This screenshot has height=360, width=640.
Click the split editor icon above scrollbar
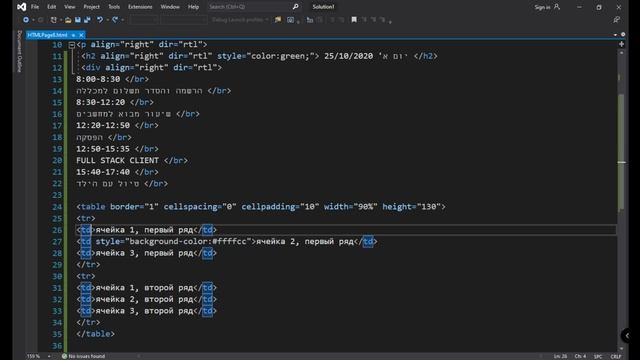(621, 44)
